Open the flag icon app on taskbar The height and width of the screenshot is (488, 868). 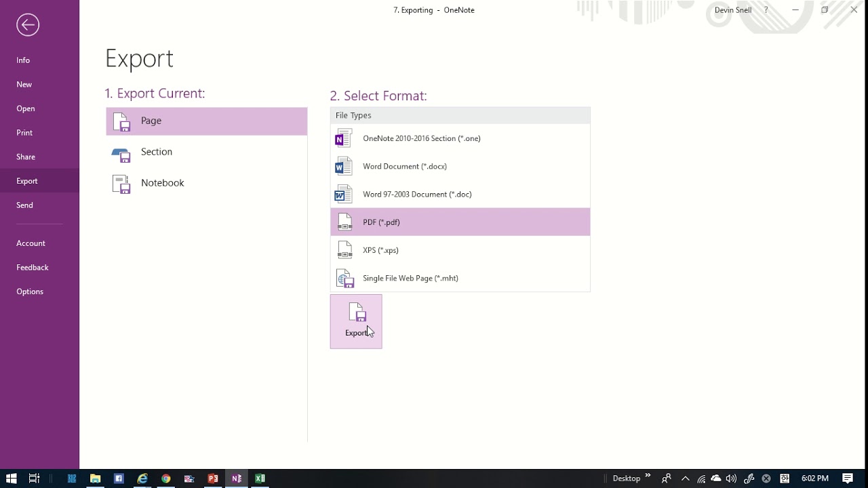[x=189, y=479]
